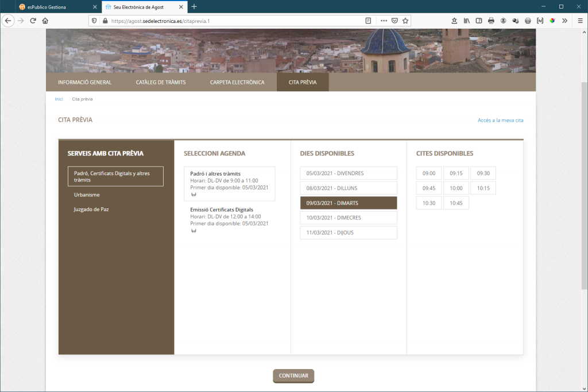Open the Catàleg de Tràmits menu item

point(161,82)
